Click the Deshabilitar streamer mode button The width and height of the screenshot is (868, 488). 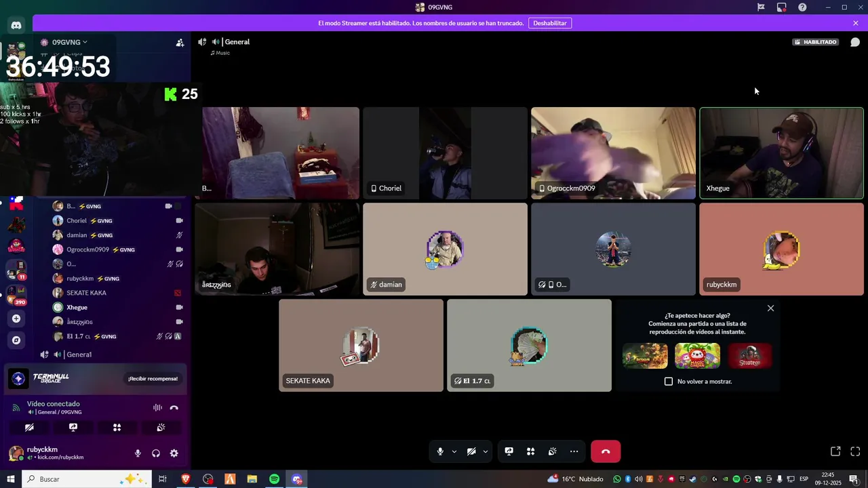click(x=549, y=23)
